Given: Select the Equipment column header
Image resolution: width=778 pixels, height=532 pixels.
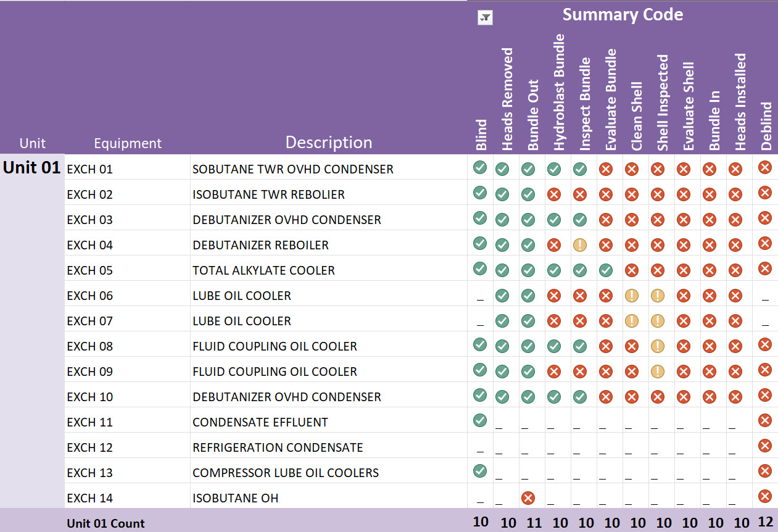Looking at the screenshot, I should (128, 143).
